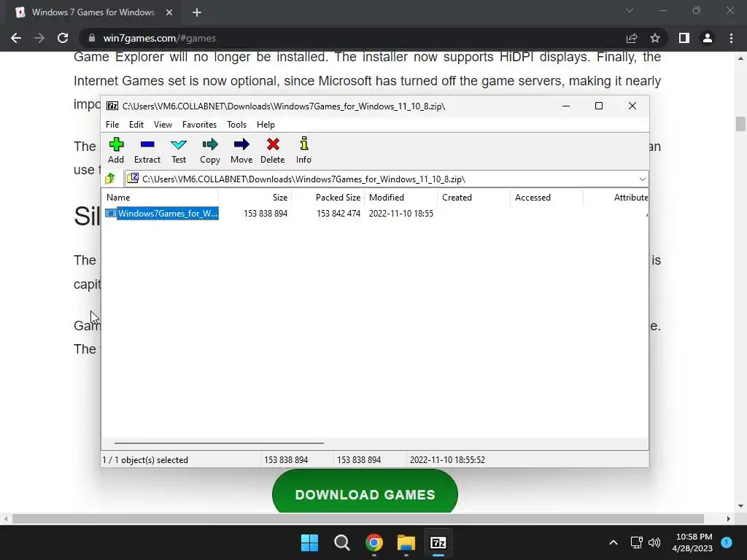
Task: Open volume tray icon
Action: click(x=654, y=542)
